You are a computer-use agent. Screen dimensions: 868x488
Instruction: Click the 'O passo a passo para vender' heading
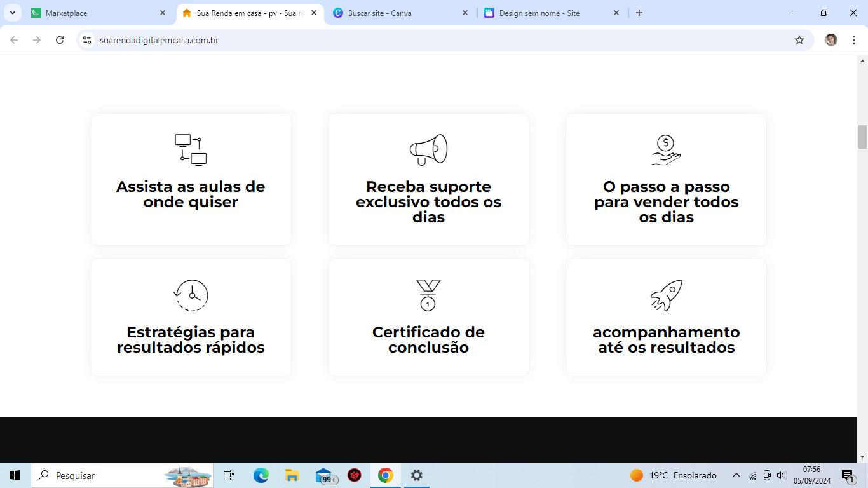point(666,202)
